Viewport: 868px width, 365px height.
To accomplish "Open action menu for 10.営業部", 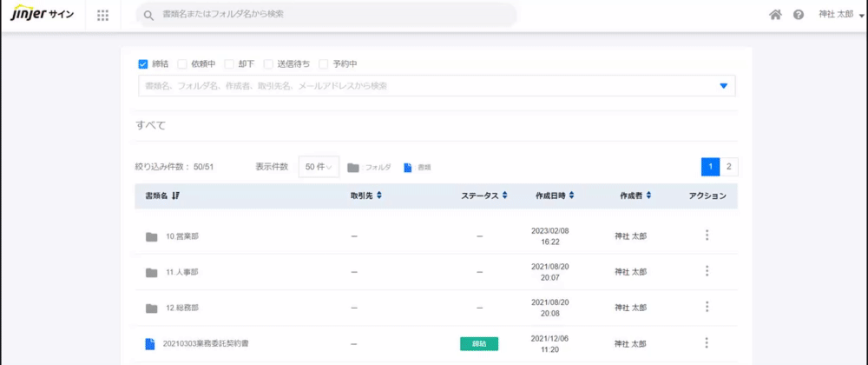I will 707,236.
